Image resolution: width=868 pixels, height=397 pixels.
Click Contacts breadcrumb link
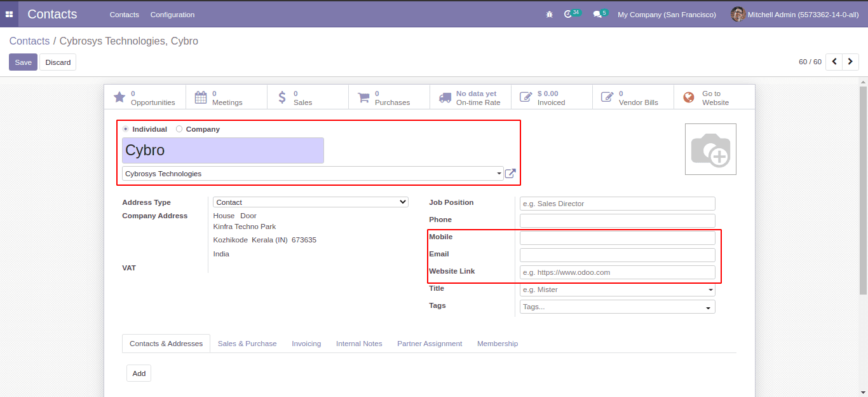[x=29, y=41]
